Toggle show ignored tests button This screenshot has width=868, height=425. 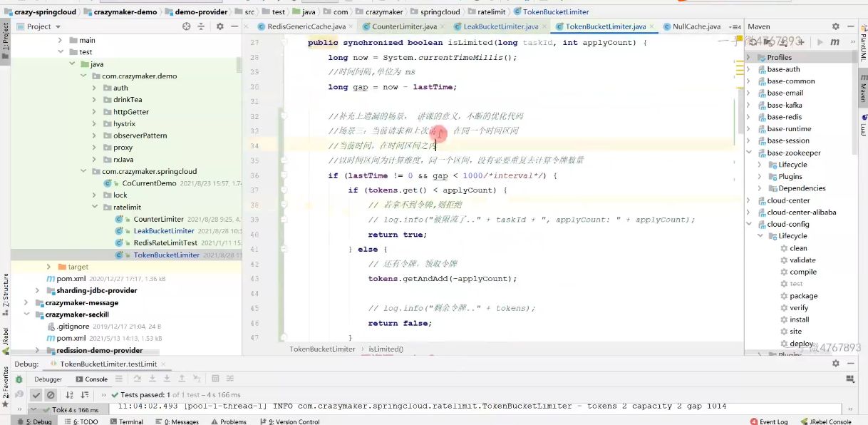point(51,394)
